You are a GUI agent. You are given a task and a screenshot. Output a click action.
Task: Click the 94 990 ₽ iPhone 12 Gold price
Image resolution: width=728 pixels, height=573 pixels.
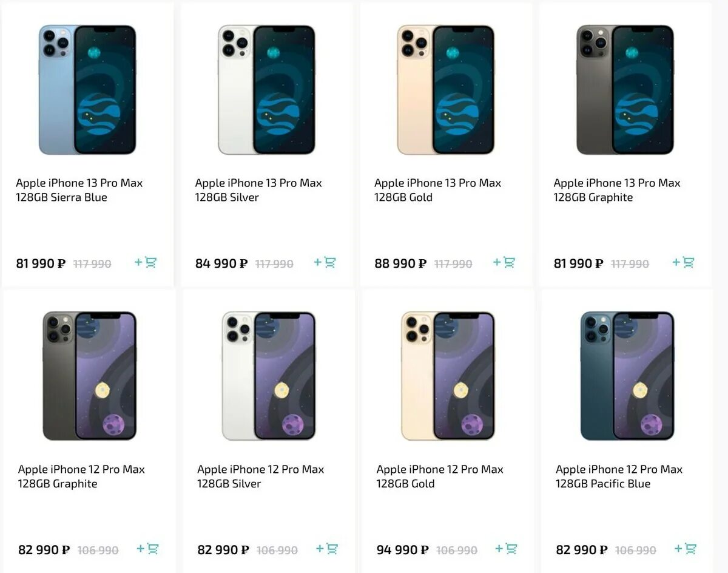click(x=402, y=550)
